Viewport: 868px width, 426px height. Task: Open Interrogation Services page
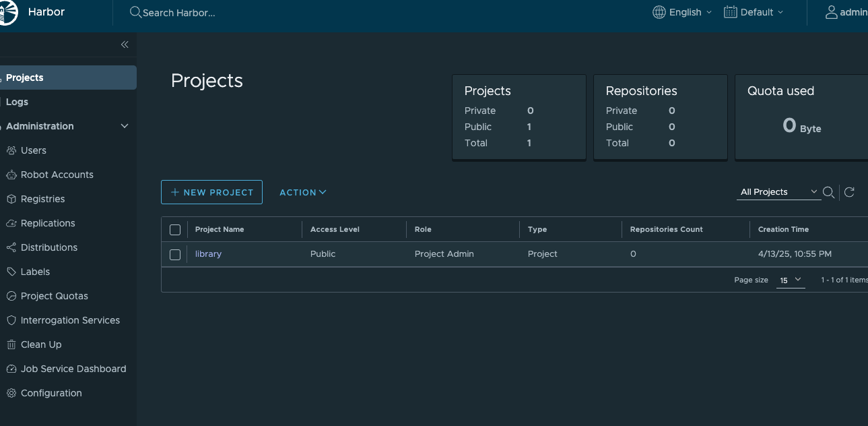[70, 320]
